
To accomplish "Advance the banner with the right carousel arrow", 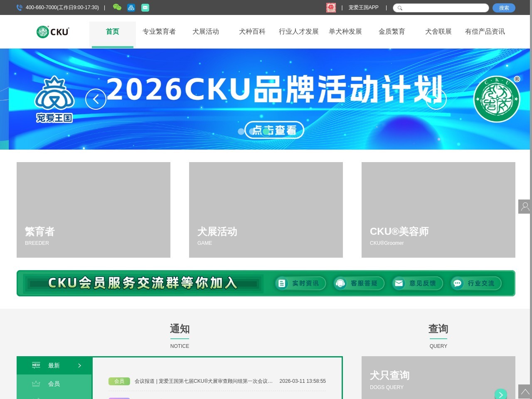I will 436,99.
